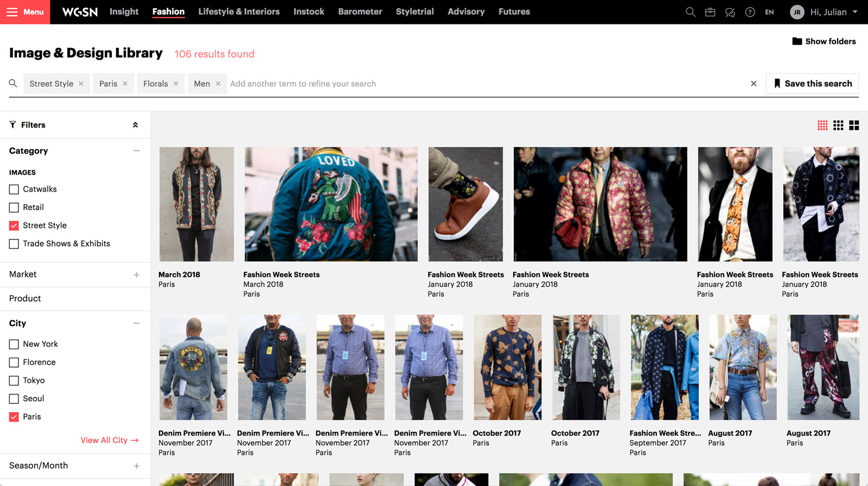Click the help question mark icon

[x=750, y=12]
